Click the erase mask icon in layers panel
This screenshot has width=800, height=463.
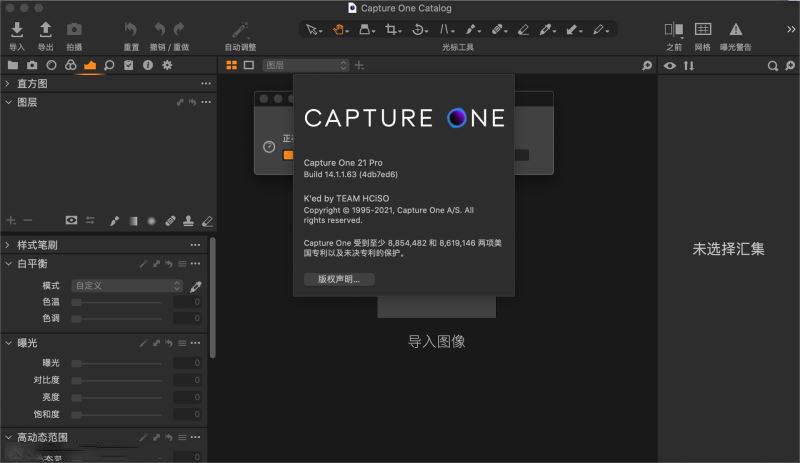(x=207, y=221)
